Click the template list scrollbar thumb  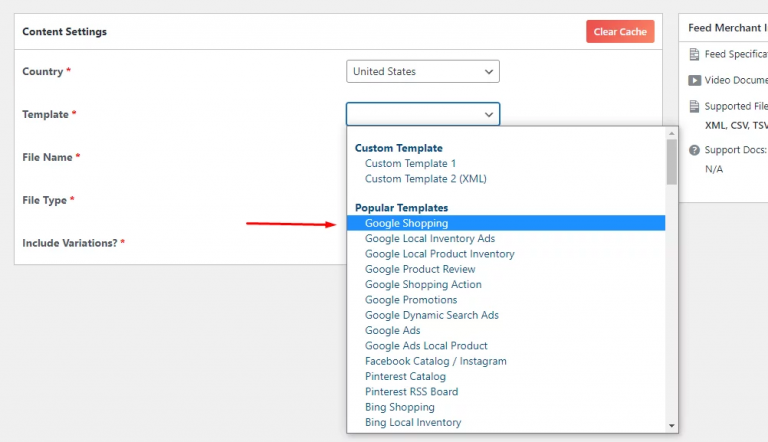[x=671, y=162]
